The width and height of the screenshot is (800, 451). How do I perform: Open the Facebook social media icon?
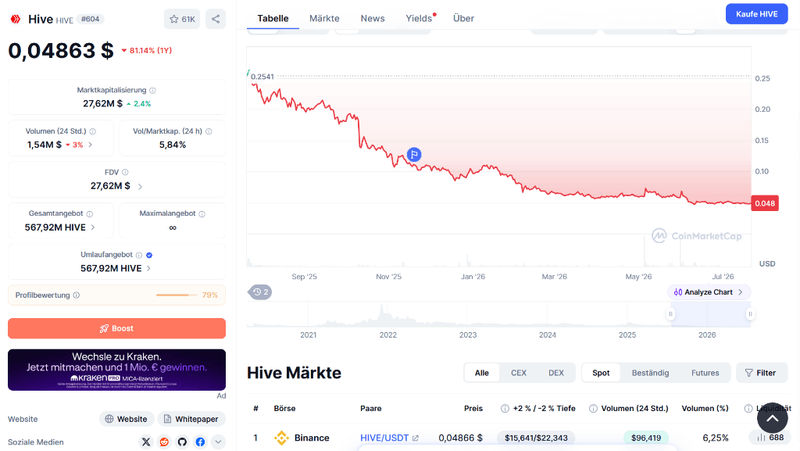(200, 442)
